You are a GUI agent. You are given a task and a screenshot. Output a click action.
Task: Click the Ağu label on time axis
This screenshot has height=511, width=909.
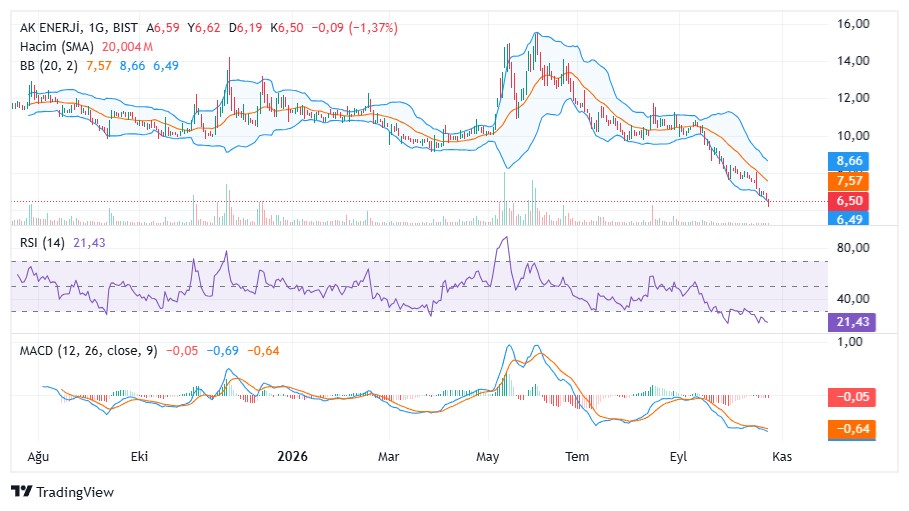38,456
